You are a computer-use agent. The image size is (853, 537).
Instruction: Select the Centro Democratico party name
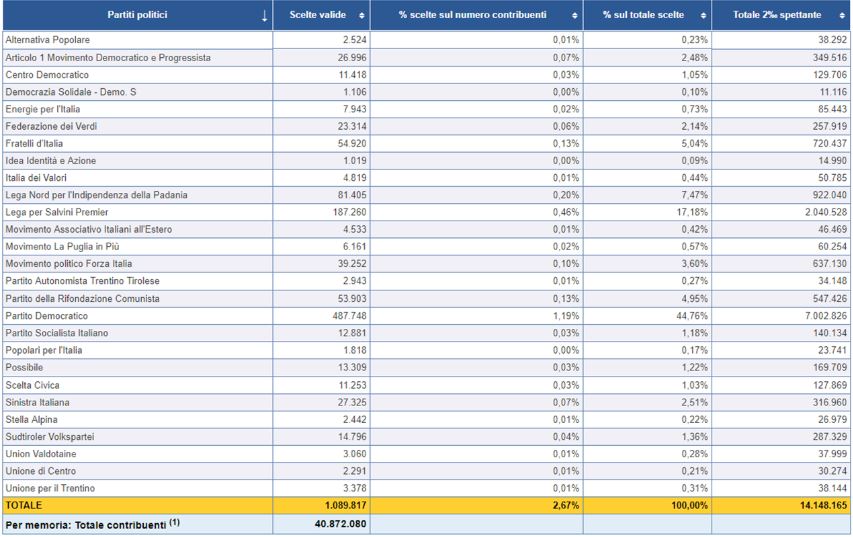coord(47,75)
